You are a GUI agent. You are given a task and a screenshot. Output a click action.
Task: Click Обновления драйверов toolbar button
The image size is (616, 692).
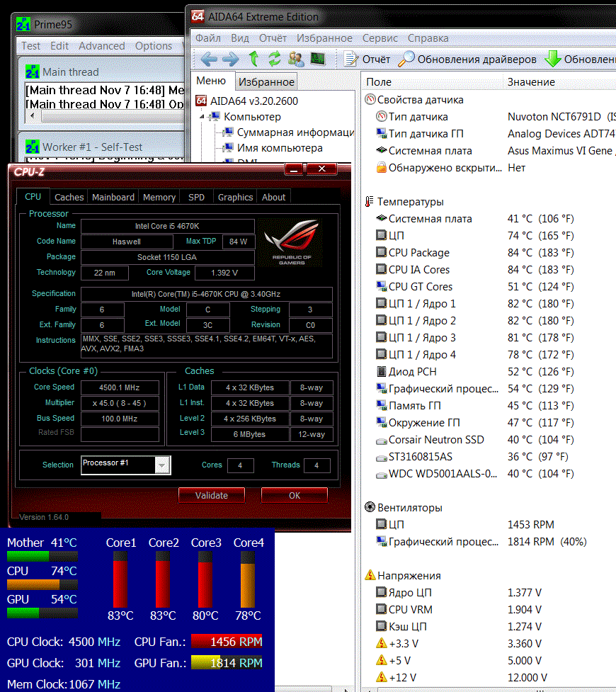(467, 59)
